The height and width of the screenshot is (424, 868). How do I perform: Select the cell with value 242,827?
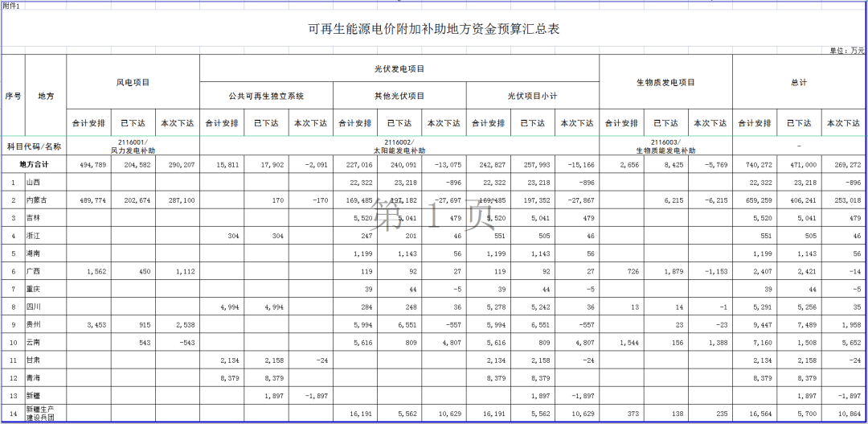tap(489, 165)
